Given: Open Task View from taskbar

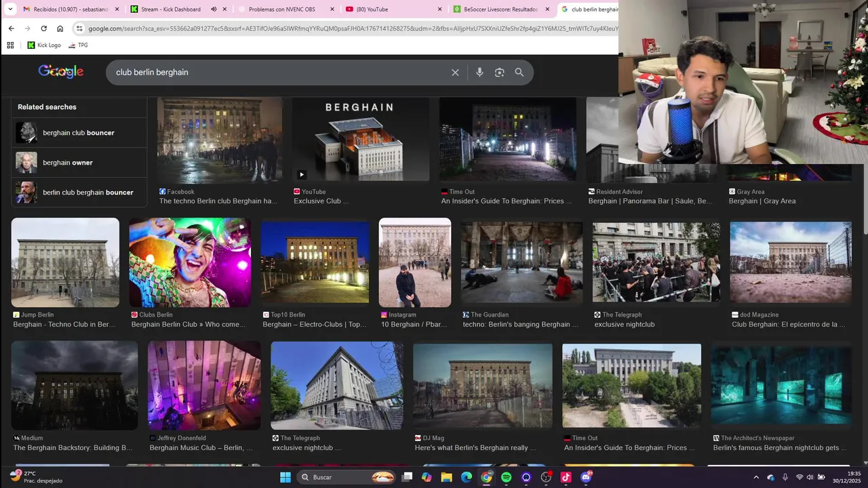Looking at the screenshot, I should point(407,477).
